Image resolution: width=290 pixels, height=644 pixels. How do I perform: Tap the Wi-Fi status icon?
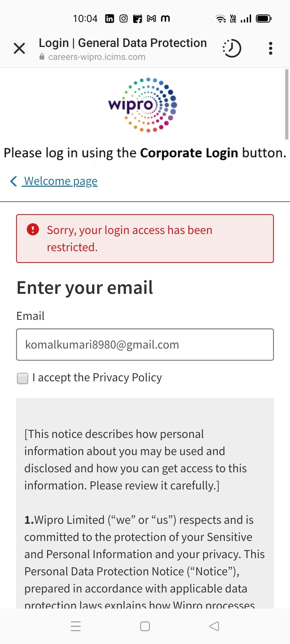(221, 19)
